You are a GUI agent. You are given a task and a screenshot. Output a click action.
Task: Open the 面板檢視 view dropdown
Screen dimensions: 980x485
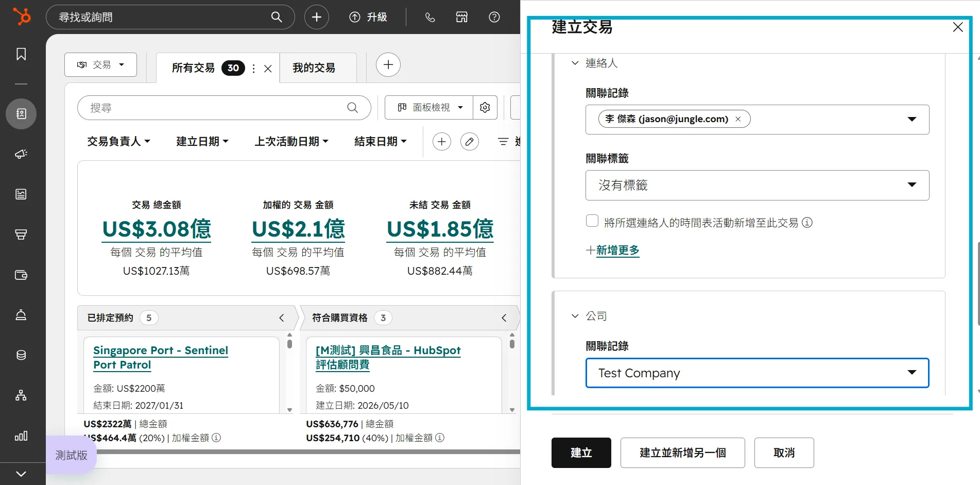(x=429, y=107)
